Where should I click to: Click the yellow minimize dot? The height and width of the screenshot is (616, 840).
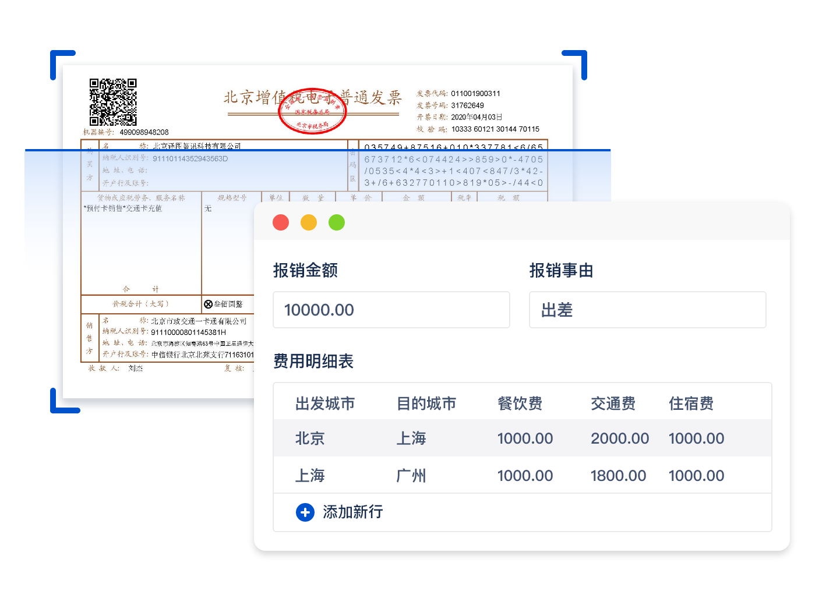tap(309, 222)
